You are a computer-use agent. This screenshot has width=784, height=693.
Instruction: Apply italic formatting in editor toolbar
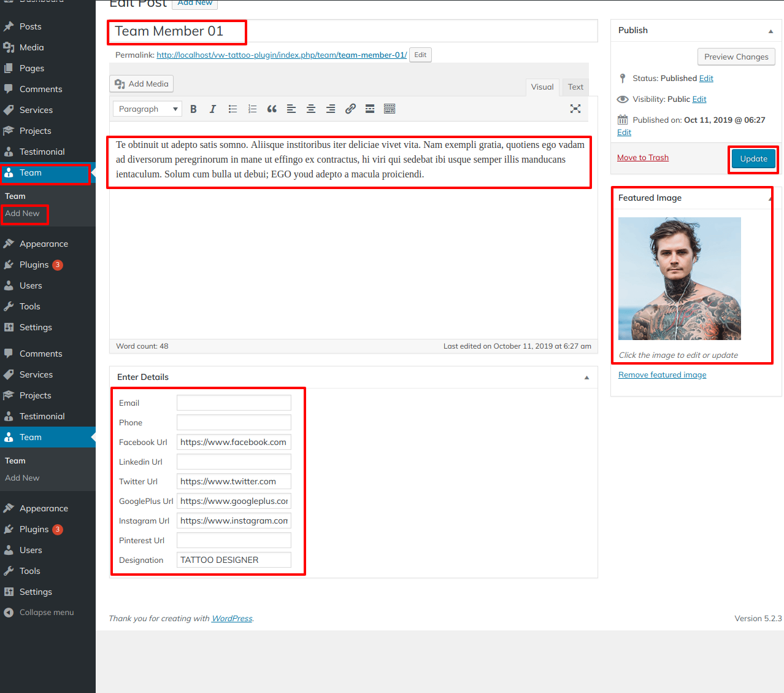point(213,109)
